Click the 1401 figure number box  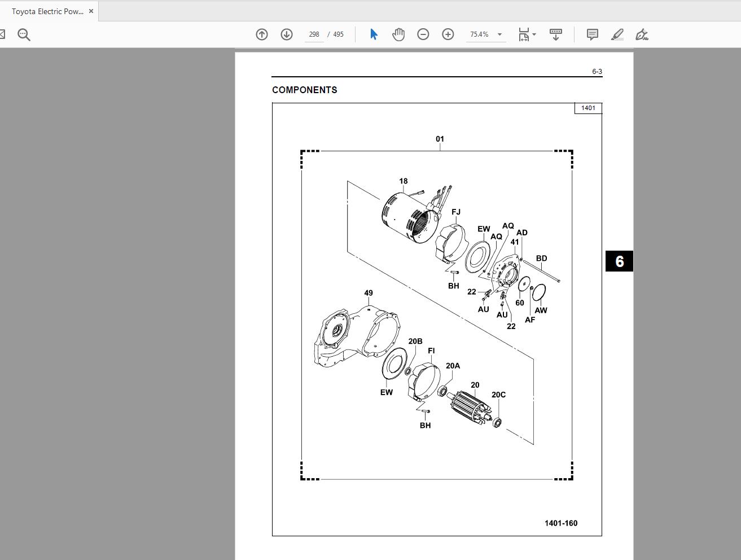point(588,108)
